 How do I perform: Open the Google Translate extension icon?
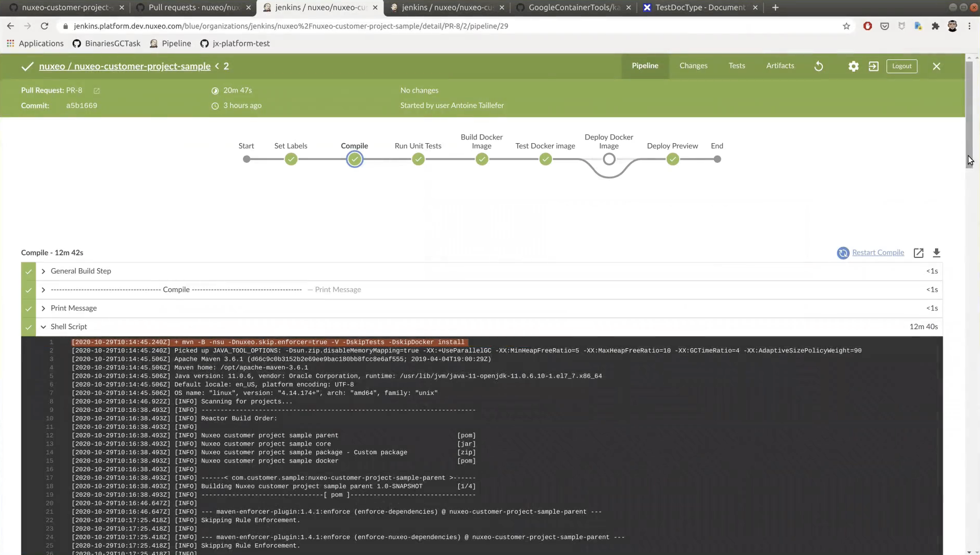click(918, 26)
